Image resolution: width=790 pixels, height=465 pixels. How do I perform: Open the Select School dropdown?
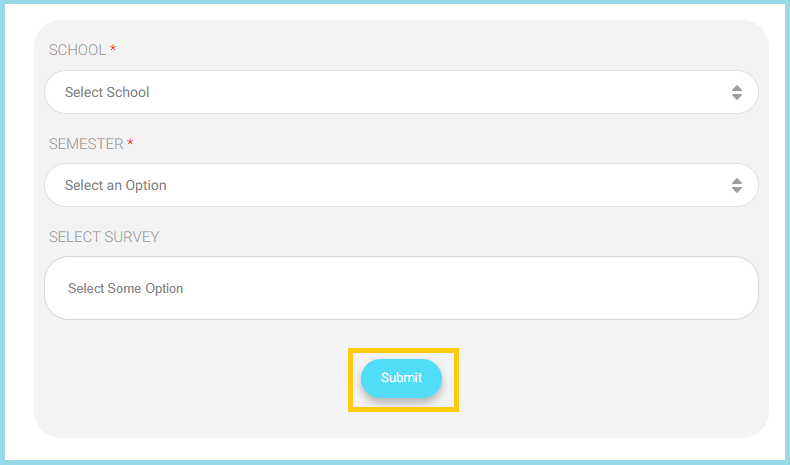[x=400, y=92]
